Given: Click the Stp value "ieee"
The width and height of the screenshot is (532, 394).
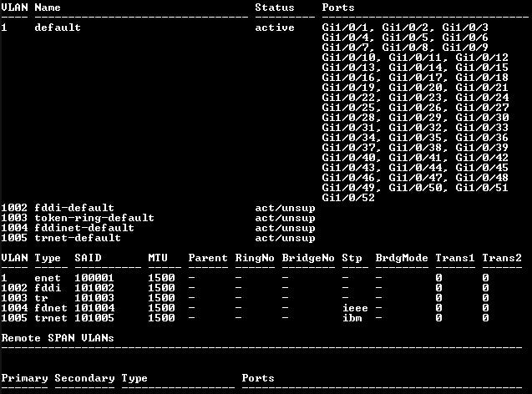Looking at the screenshot, I should tap(355, 307).
